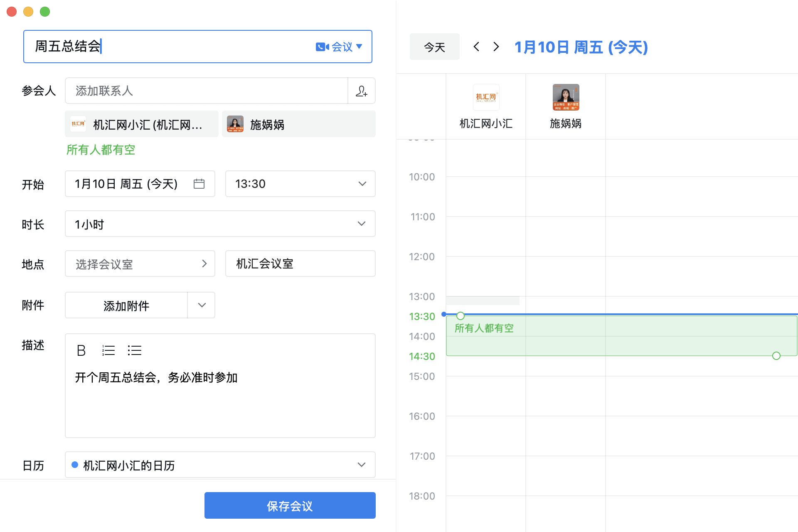Open the start date calendar icon
Viewport: 798px width, 532px height.
[199, 184]
